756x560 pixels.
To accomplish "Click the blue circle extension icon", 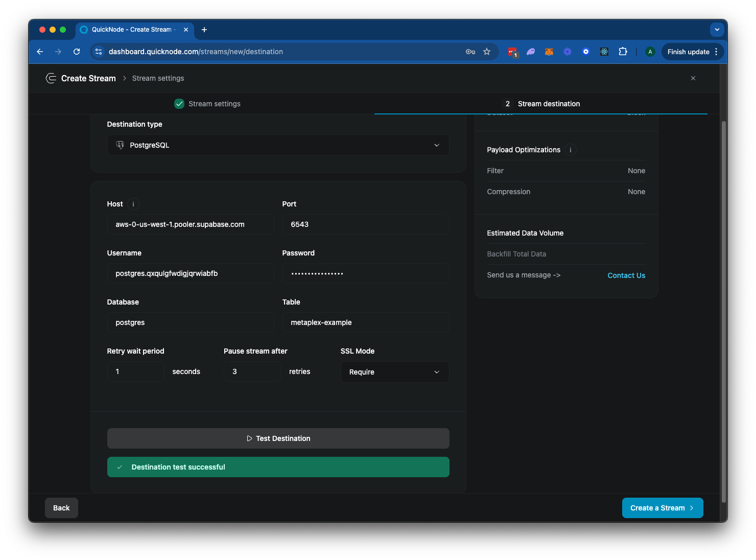I will tap(586, 52).
